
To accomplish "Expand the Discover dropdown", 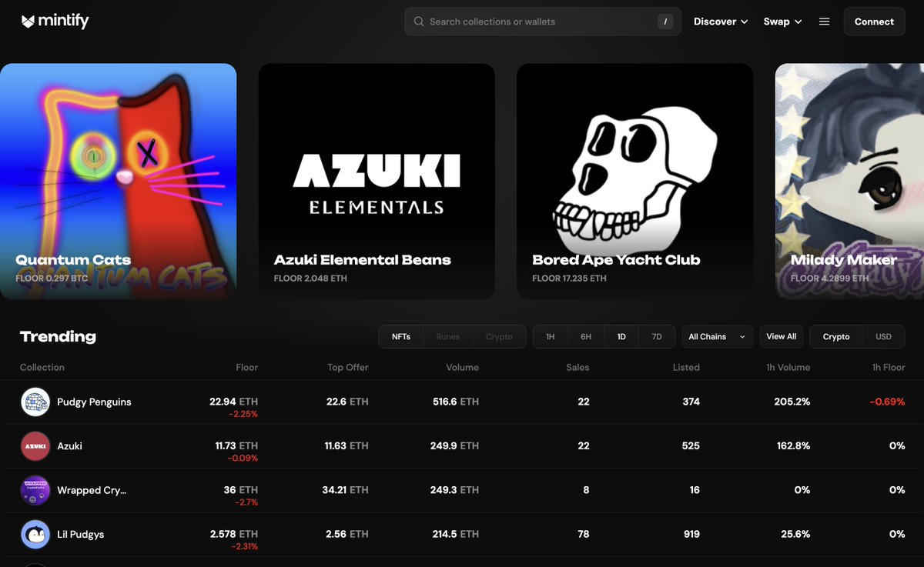I will [721, 22].
